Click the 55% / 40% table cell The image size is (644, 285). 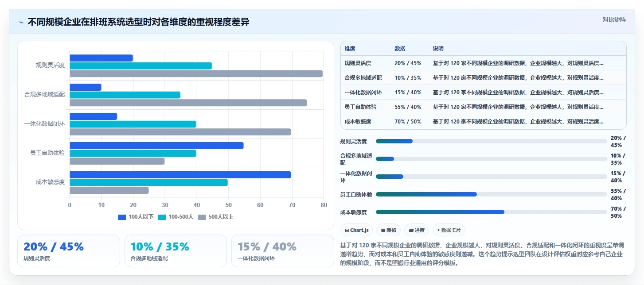click(408, 107)
